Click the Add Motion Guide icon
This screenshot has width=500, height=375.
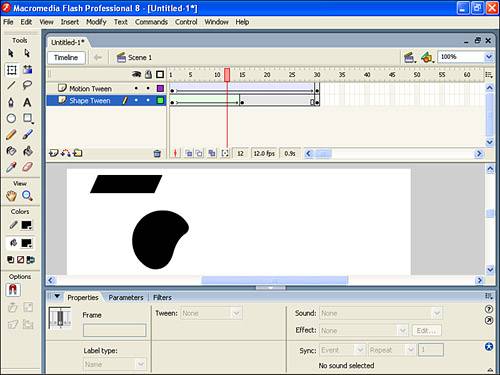pos(66,153)
